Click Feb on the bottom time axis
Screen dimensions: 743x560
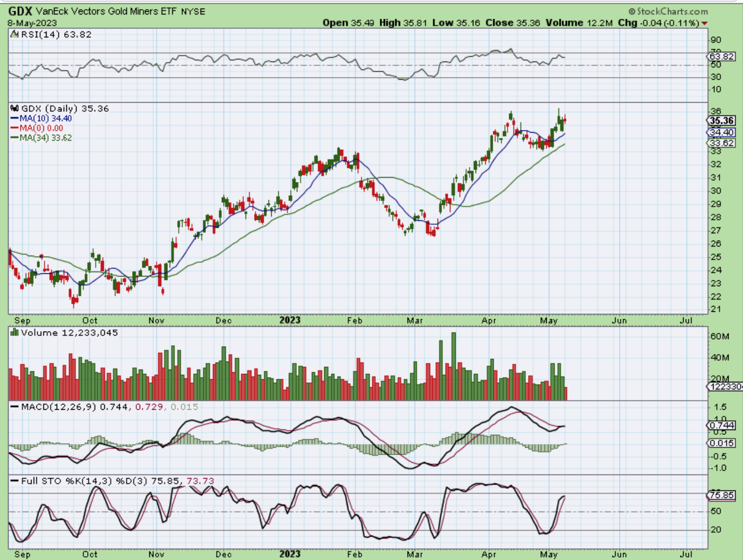tap(355, 554)
